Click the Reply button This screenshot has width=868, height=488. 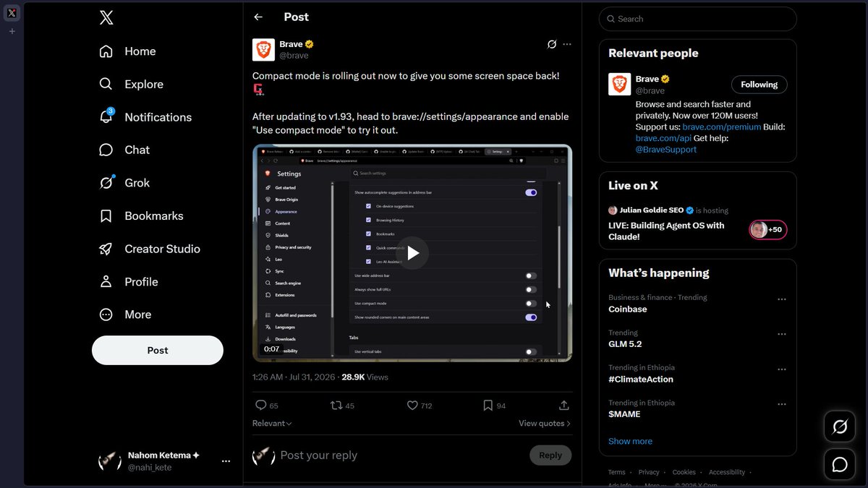click(x=550, y=455)
